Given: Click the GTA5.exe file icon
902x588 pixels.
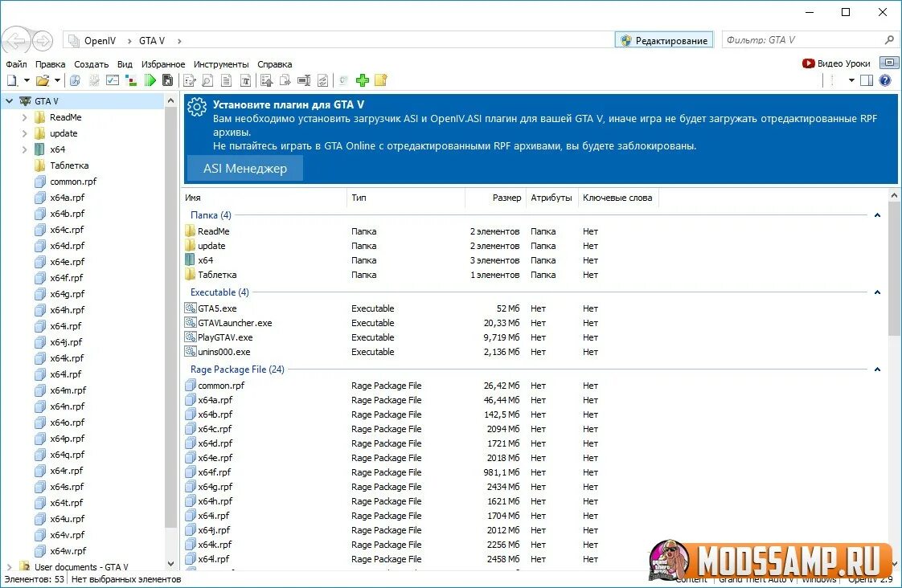Looking at the screenshot, I should (x=191, y=308).
